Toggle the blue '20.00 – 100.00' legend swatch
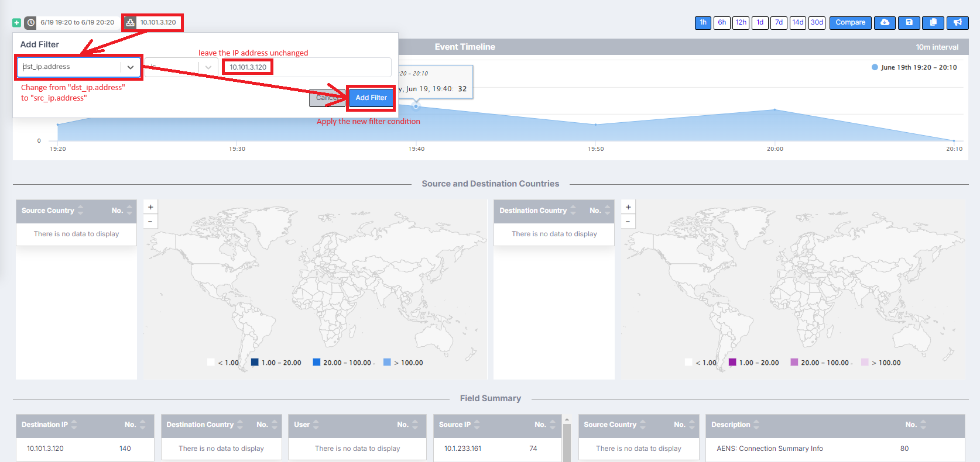 pos(317,363)
